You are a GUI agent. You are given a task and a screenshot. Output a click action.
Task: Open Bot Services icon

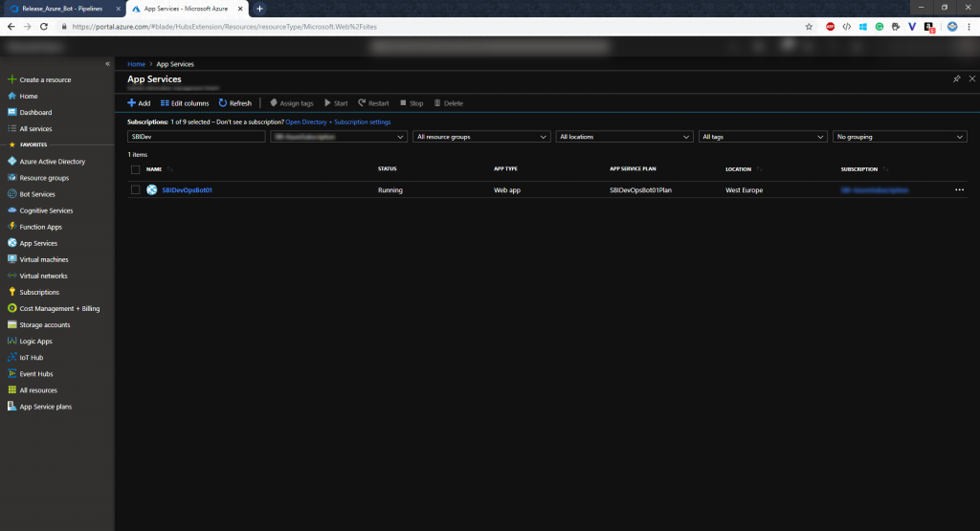(11, 193)
